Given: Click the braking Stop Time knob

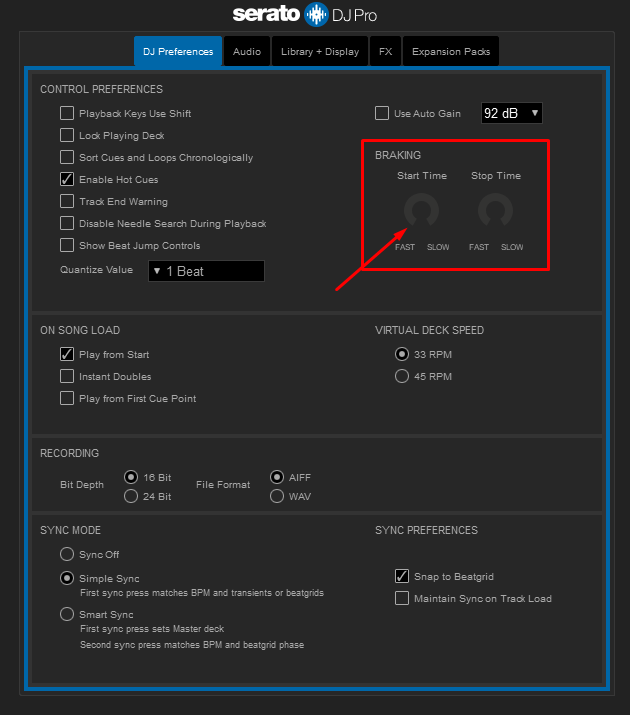Looking at the screenshot, I should click(x=496, y=210).
